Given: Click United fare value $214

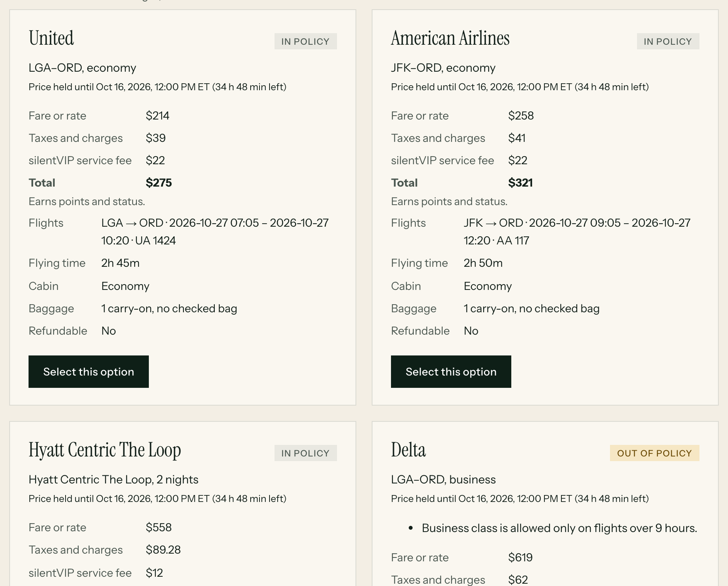Looking at the screenshot, I should click(158, 116).
